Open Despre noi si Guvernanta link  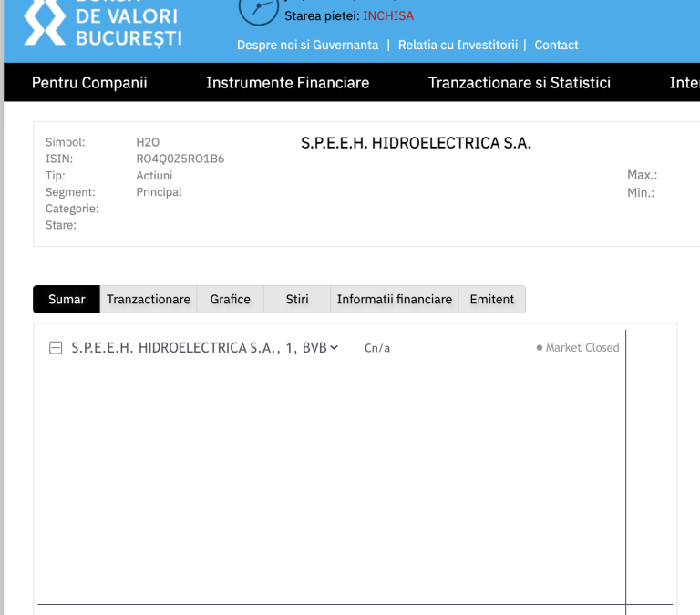[307, 45]
